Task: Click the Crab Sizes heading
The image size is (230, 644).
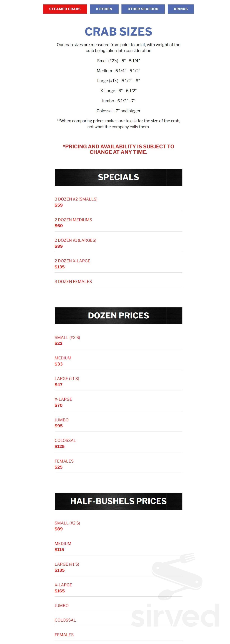Action: tap(118, 32)
